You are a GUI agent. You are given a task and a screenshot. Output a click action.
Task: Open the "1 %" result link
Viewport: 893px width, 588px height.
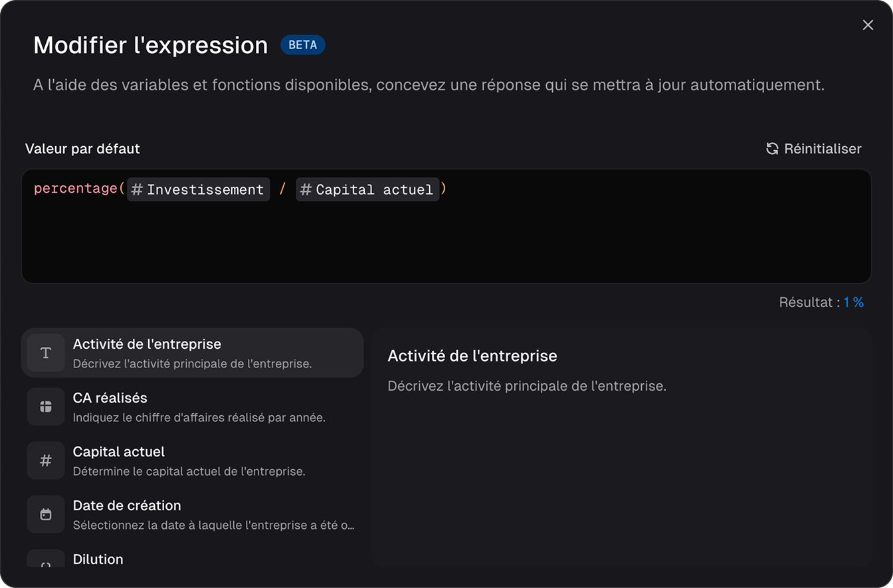click(x=853, y=302)
